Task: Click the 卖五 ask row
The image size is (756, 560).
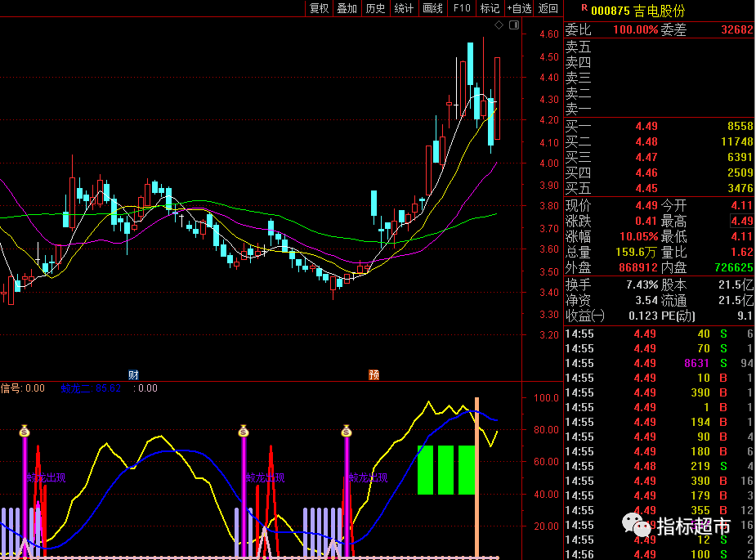Action: [659, 47]
